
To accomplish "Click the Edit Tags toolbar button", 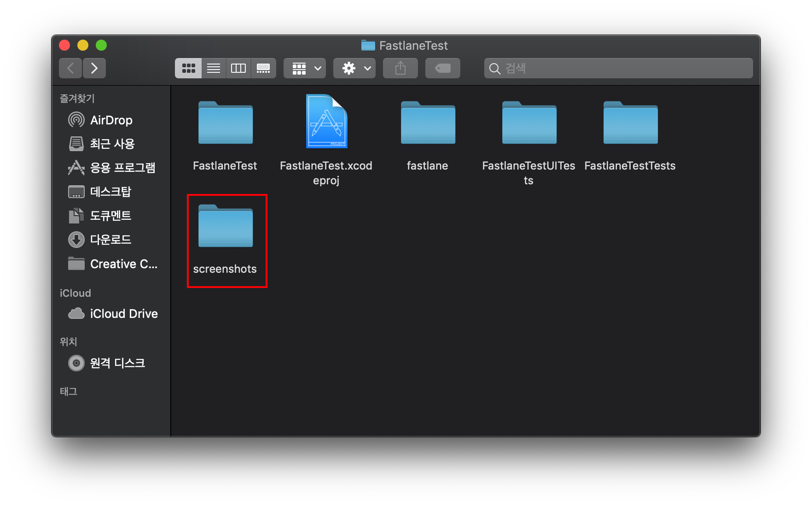I will (x=443, y=68).
